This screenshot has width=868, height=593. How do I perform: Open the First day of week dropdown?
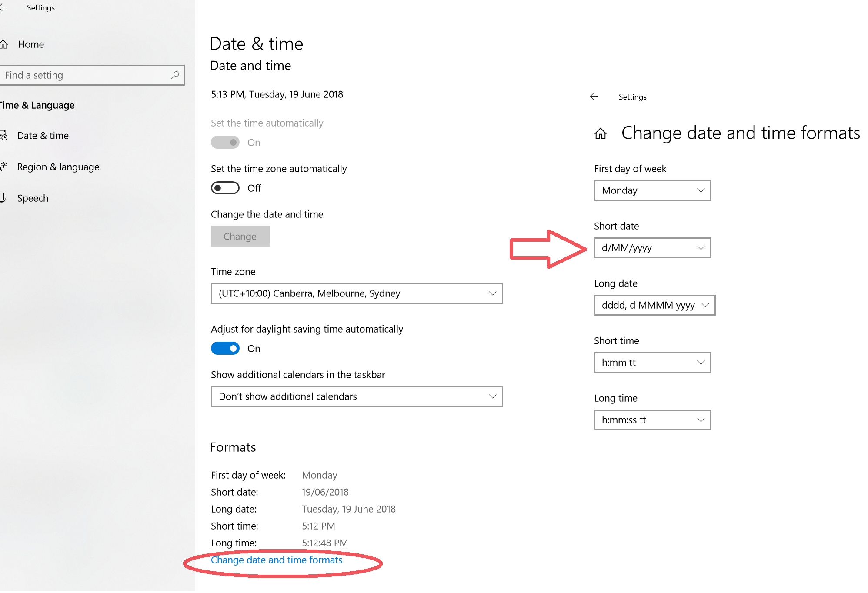coord(652,190)
